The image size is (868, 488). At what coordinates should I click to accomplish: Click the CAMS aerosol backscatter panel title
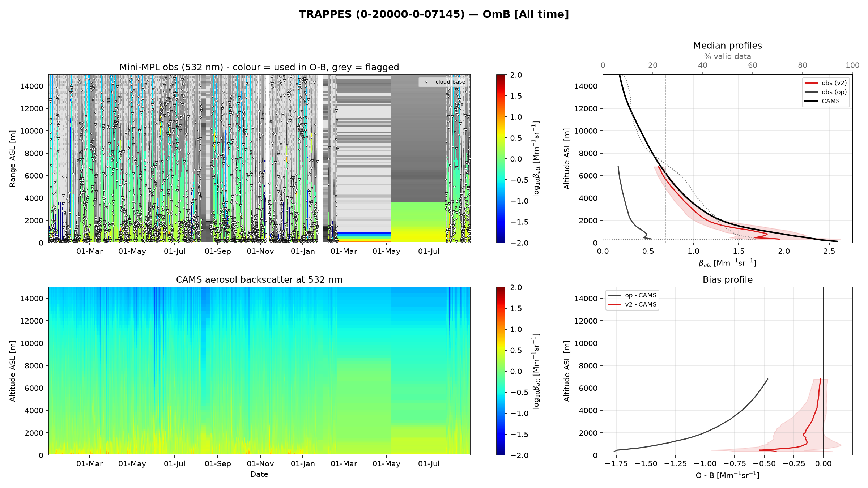[x=259, y=280]
